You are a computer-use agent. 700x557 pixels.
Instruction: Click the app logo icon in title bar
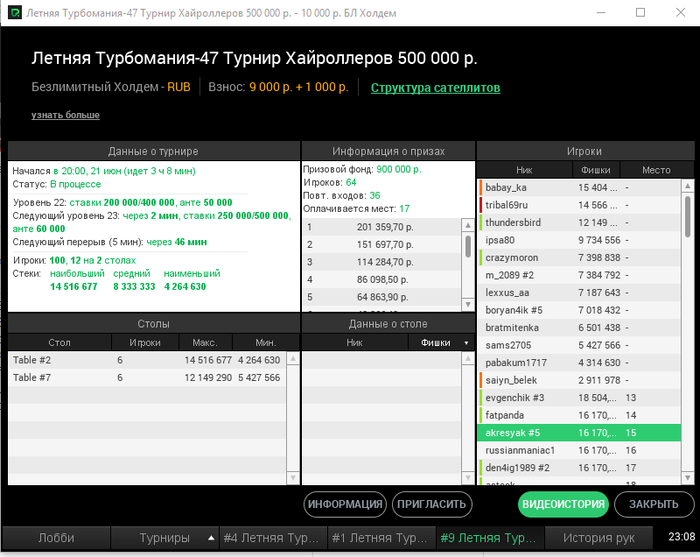(x=14, y=12)
